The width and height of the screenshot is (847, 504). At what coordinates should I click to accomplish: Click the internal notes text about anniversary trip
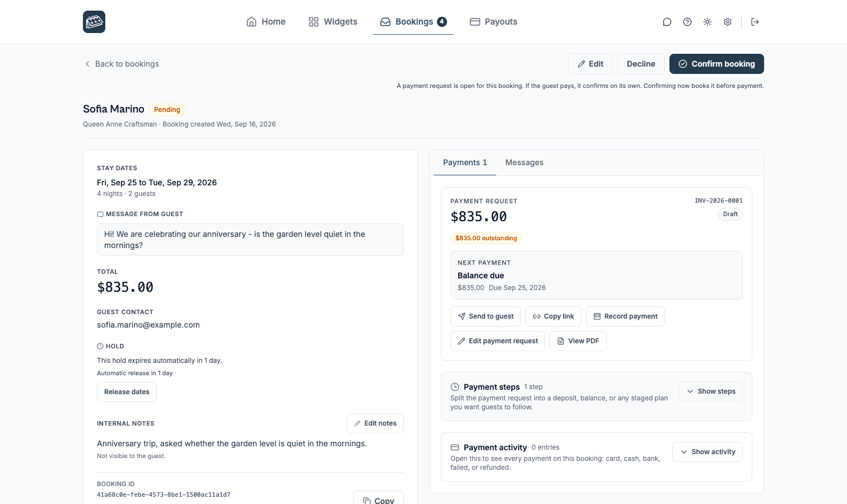[x=232, y=444]
